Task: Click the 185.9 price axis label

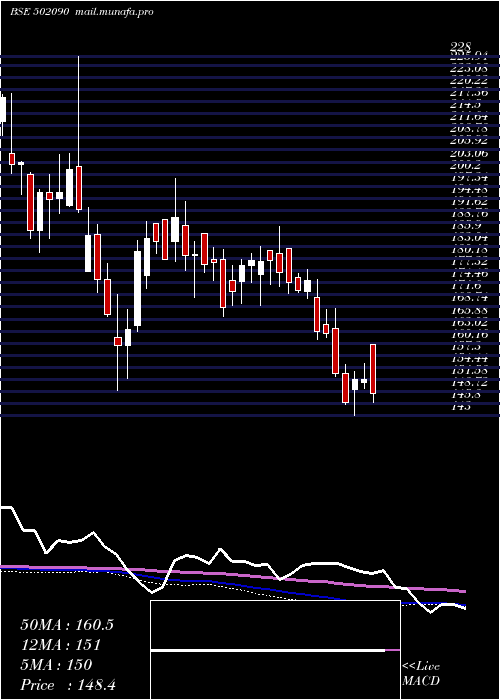Action: (466, 226)
